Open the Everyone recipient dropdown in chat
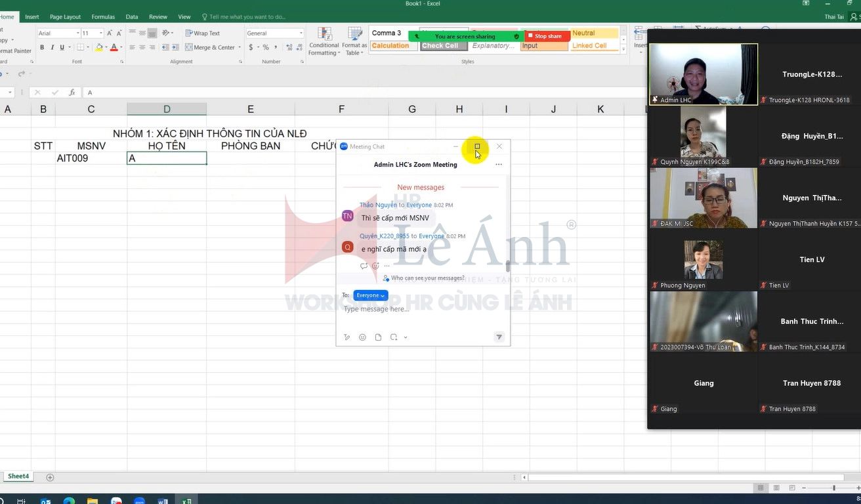This screenshot has width=861, height=504. (371, 295)
